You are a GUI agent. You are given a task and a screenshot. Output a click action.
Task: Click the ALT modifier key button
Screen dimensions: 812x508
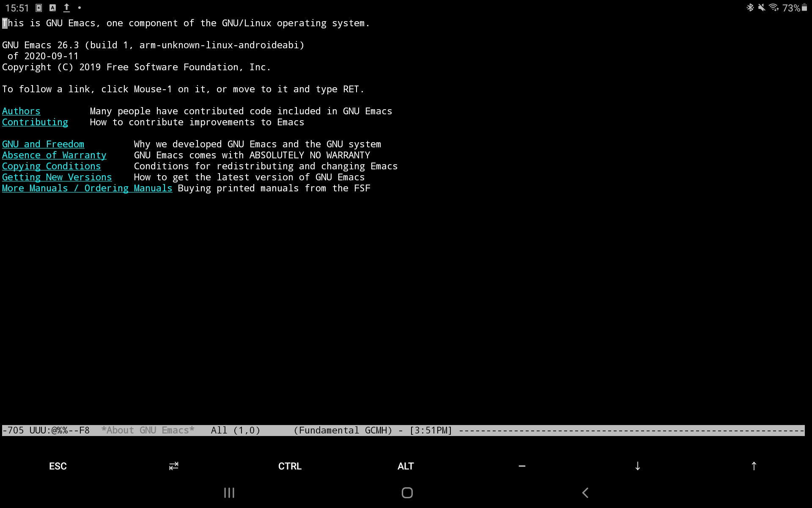pos(405,466)
